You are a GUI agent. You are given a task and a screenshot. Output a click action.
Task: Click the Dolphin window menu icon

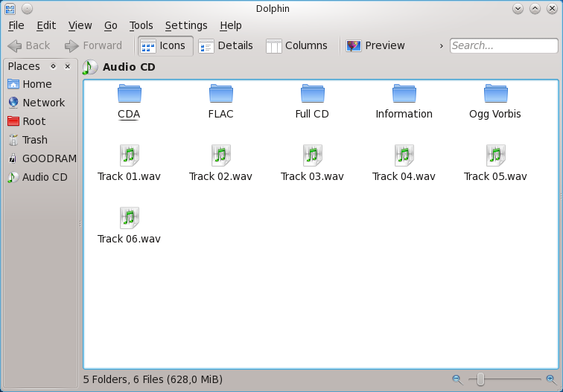coord(10,8)
